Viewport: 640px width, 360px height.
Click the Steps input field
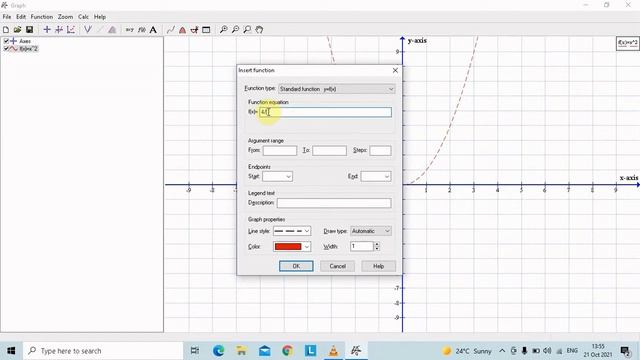tap(380, 151)
